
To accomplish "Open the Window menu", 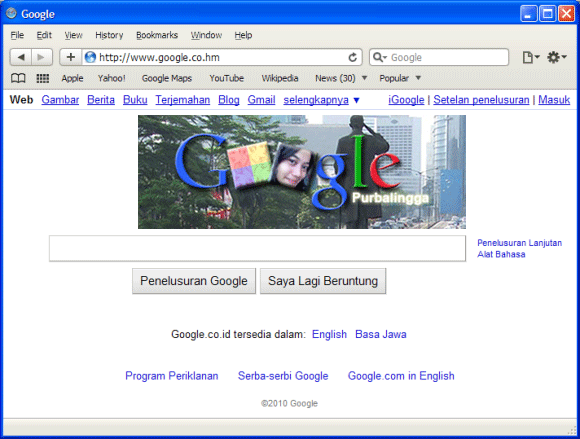I will coord(206,35).
